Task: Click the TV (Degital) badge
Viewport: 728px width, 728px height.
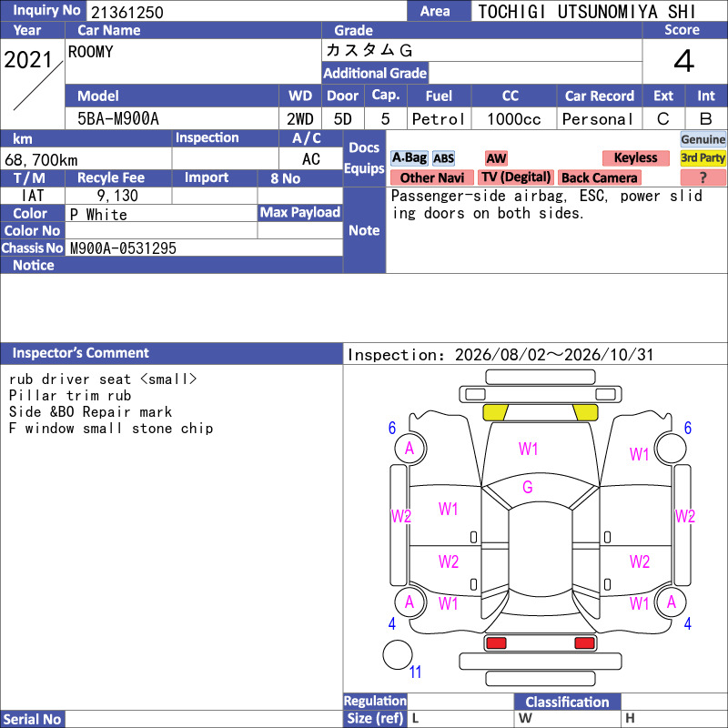Action: pos(516,177)
